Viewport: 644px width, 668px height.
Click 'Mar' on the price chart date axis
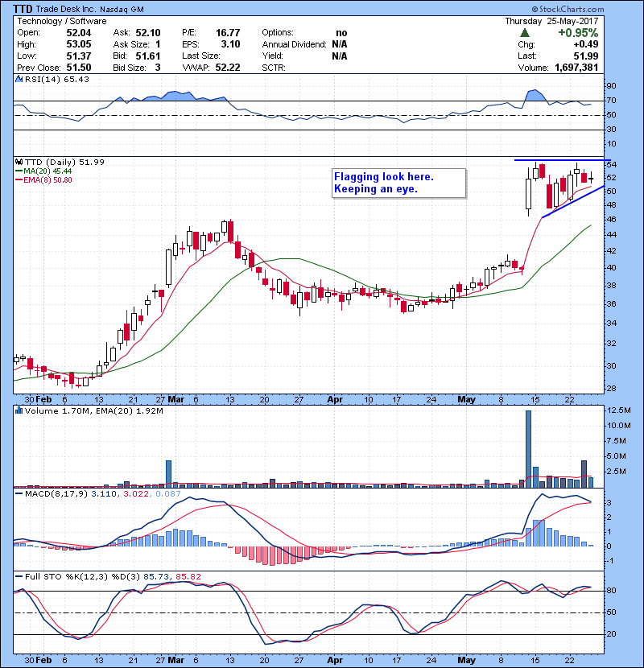click(x=176, y=400)
